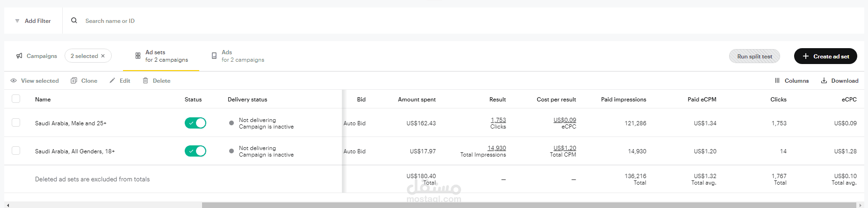868x208 pixels.
Task: Click the Edit action label
Action: pyautogui.click(x=125, y=81)
